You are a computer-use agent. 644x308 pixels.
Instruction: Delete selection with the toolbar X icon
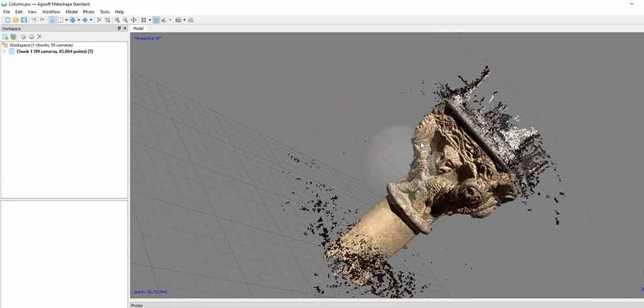(x=99, y=20)
